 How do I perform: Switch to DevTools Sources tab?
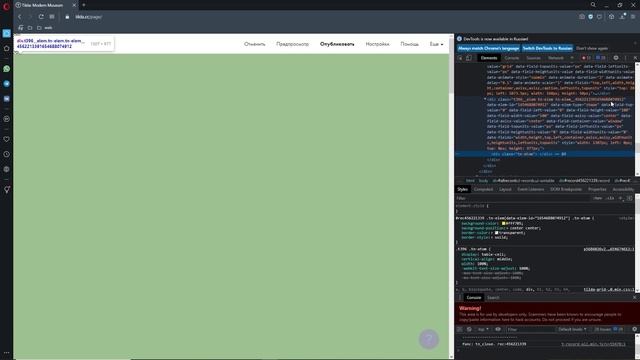tap(533, 58)
